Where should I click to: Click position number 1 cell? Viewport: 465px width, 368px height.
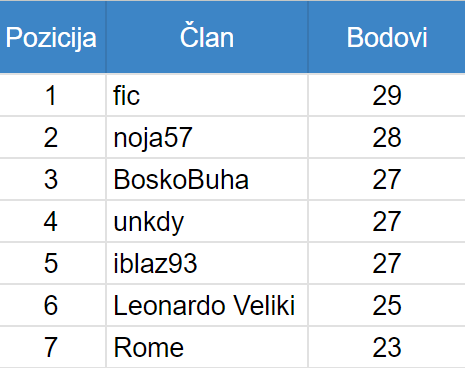coord(51,95)
